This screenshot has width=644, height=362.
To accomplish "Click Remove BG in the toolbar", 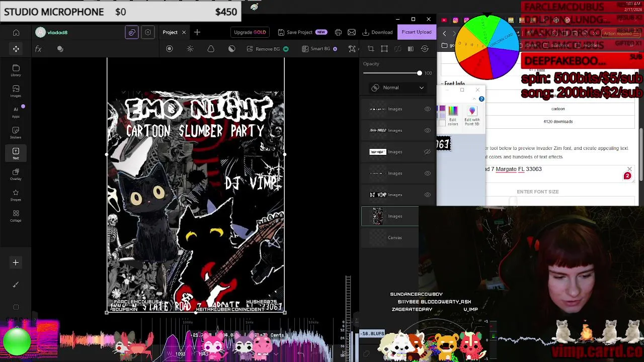I will 268,49.
